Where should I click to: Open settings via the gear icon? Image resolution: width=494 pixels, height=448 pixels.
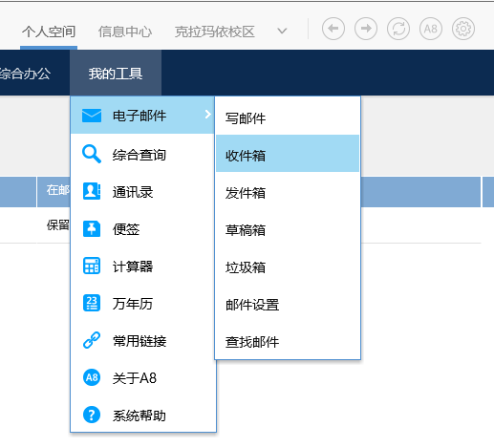click(x=463, y=29)
